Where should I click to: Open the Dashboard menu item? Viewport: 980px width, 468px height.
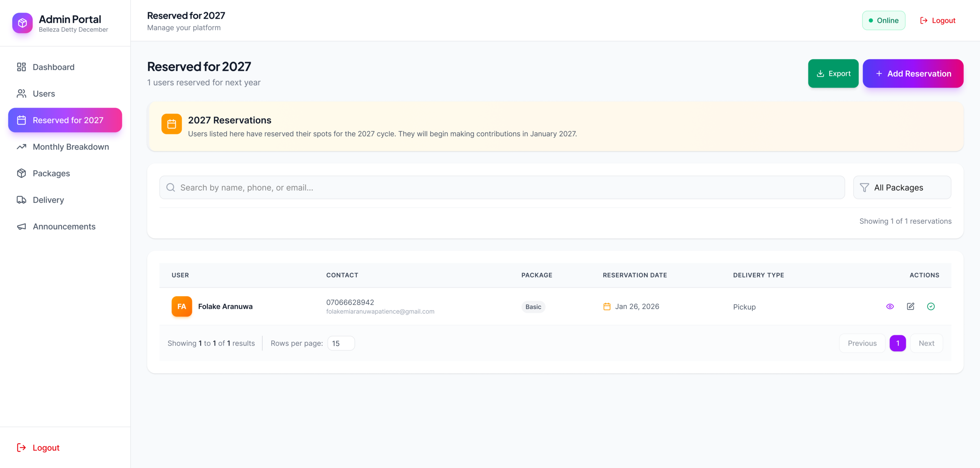(54, 67)
